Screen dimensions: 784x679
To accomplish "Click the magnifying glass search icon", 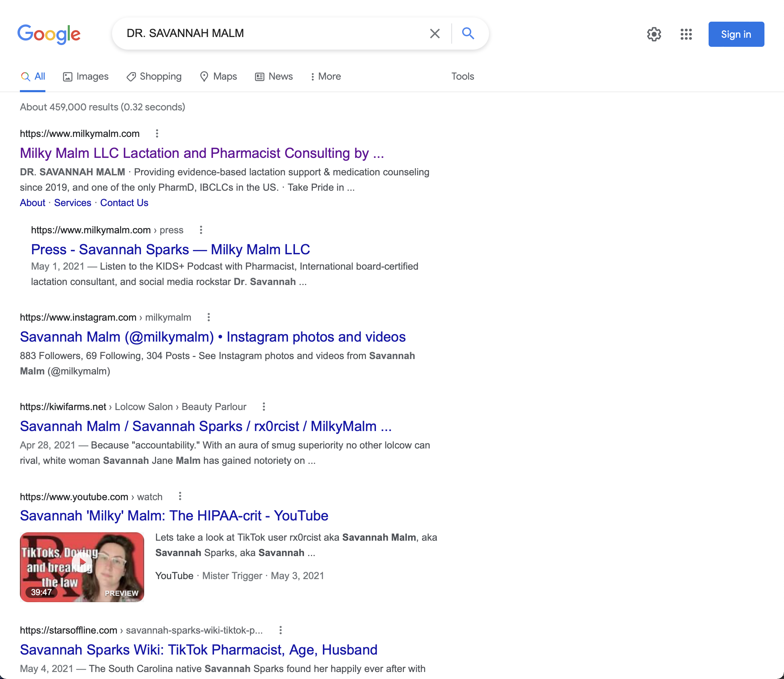I will pos(468,33).
